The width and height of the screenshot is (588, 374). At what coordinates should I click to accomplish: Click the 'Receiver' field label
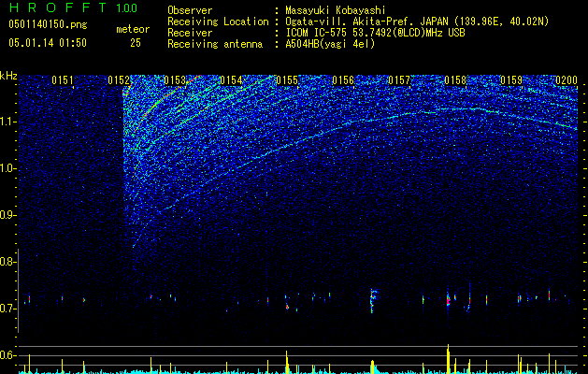190,33
